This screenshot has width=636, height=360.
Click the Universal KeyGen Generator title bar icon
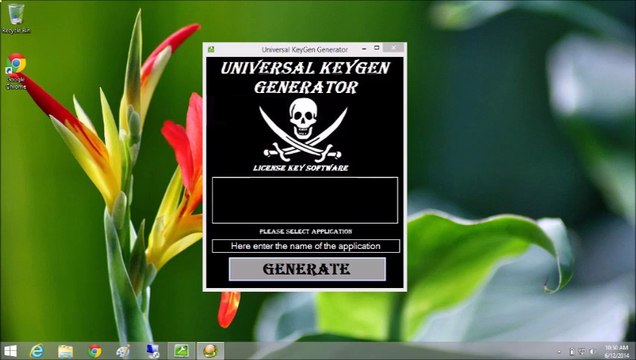pos(211,49)
